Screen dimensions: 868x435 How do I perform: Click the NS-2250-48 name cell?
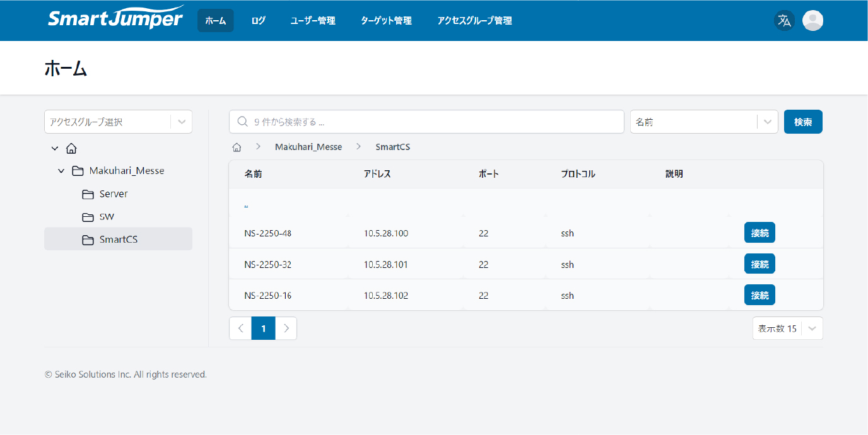(x=267, y=233)
